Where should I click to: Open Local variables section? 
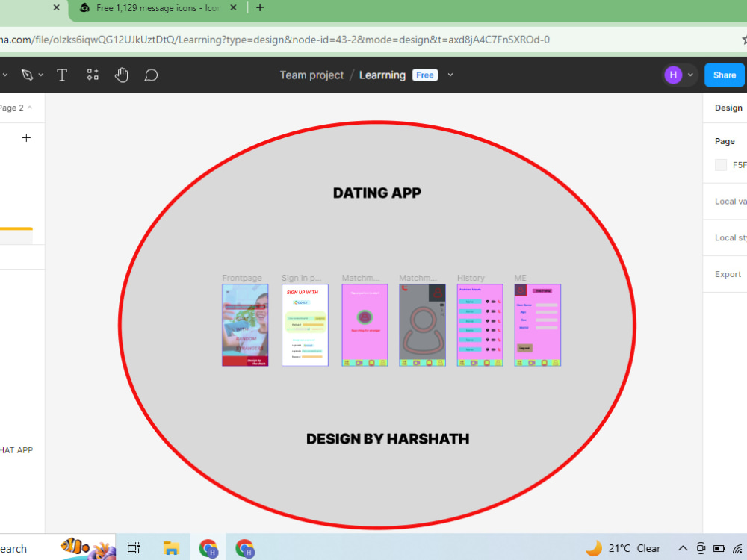point(731,202)
